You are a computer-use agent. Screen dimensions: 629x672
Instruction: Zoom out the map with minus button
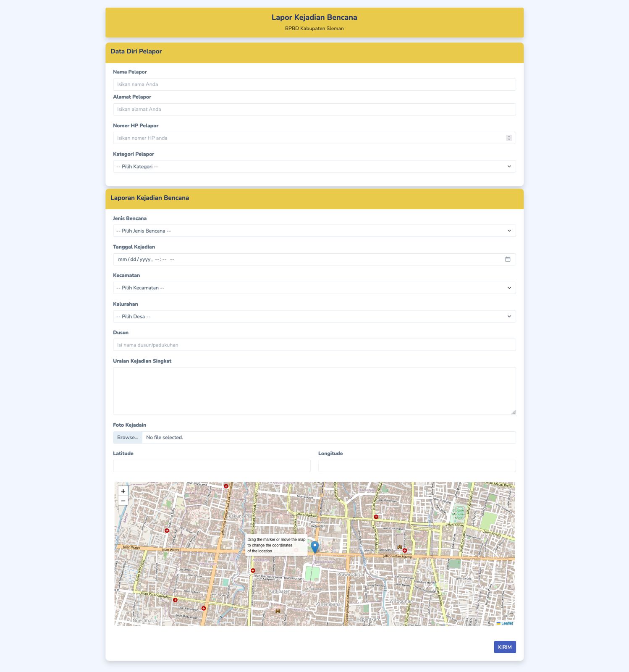click(x=123, y=501)
